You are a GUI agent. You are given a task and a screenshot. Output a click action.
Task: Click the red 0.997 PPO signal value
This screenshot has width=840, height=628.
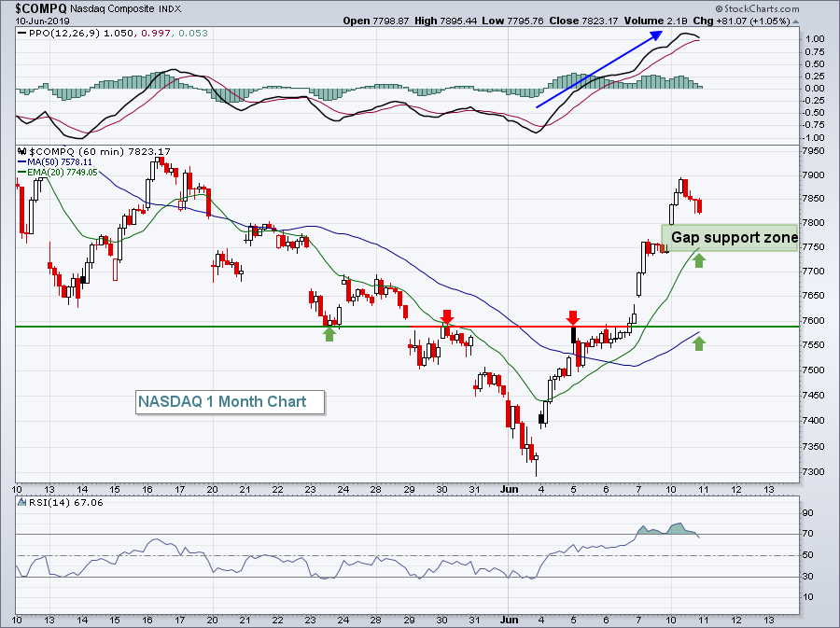click(156, 34)
